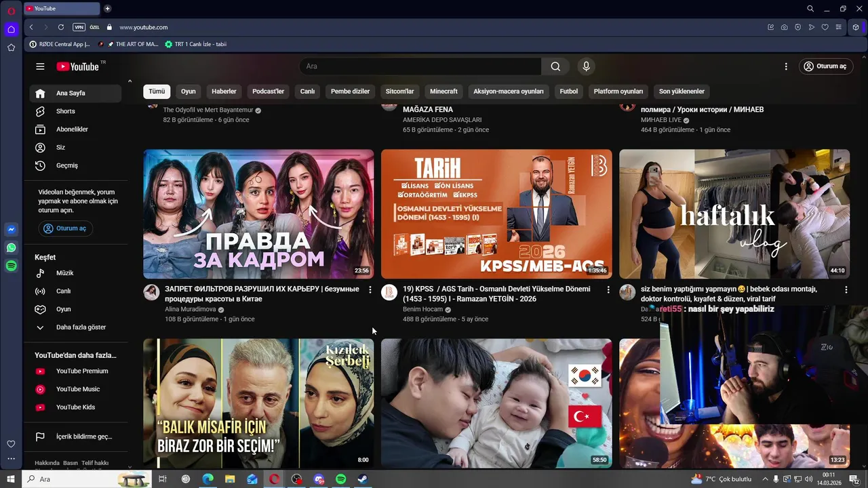Go to Ana Sayfa in sidebar
Image resolution: width=868 pixels, height=488 pixels.
pyautogui.click(x=75, y=94)
